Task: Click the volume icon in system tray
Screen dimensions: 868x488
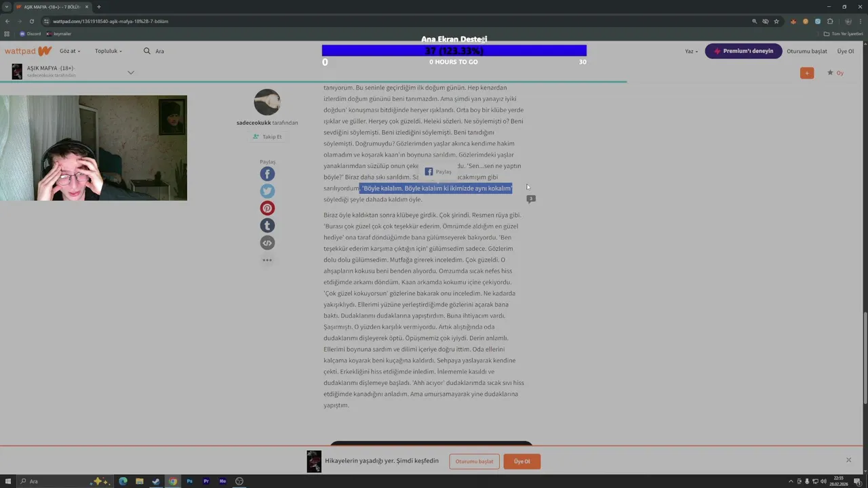Action: tap(823, 481)
